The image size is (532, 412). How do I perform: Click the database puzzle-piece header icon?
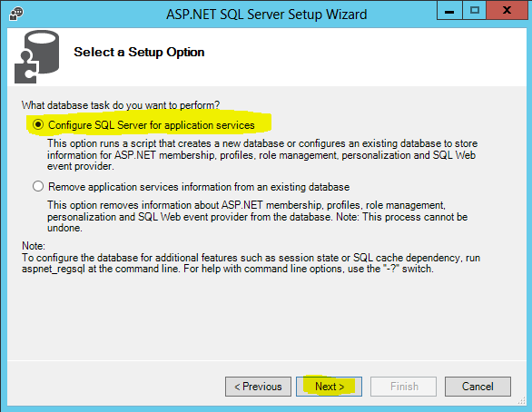36,56
